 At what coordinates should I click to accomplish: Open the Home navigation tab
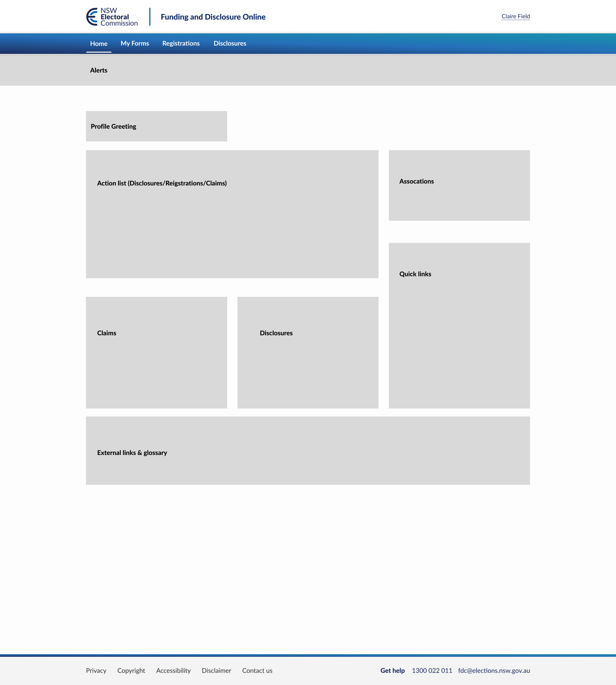point(99,43)
